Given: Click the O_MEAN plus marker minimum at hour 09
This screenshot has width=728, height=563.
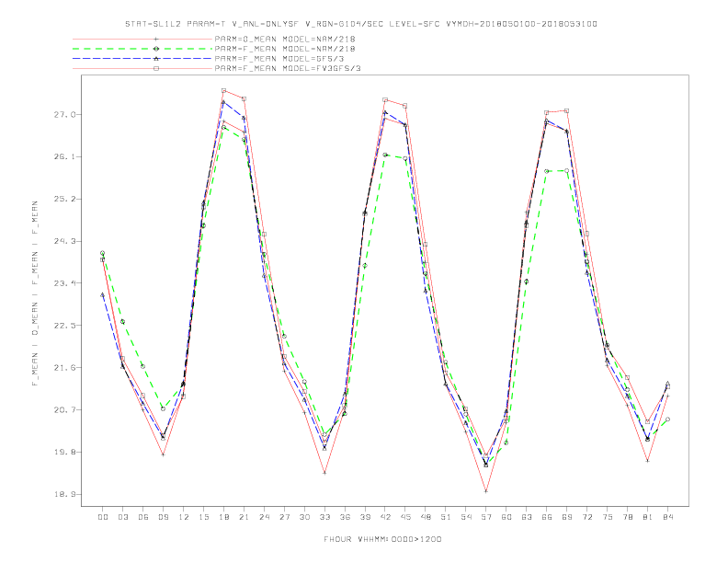Looking at the screenshot, I should (163, 454).
